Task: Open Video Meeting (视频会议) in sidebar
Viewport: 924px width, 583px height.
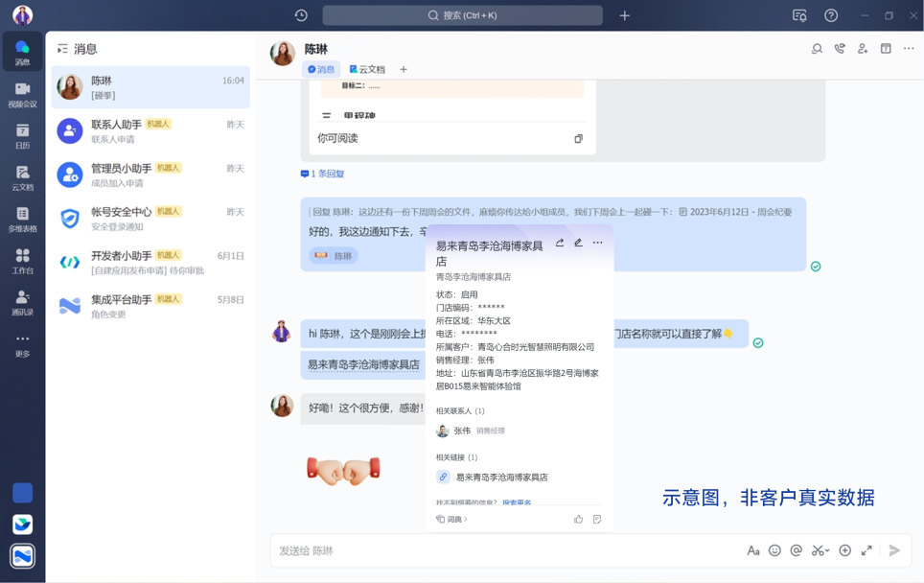Action: [22, 94]
